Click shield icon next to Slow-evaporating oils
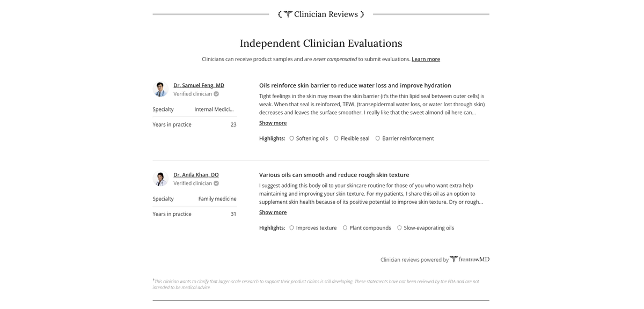This screenshot has height=309, width=644. [x=399, y=228]
